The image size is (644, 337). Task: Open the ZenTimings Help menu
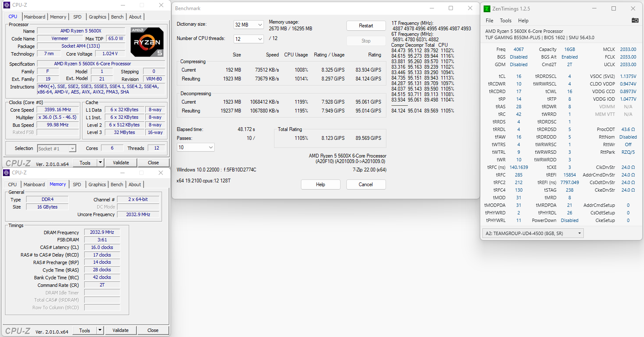click(523, 21)
